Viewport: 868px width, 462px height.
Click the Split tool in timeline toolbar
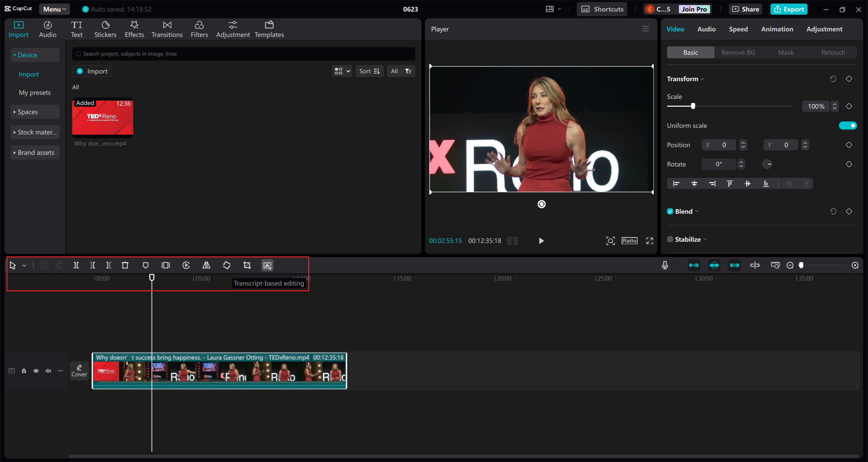click(76, 265)
